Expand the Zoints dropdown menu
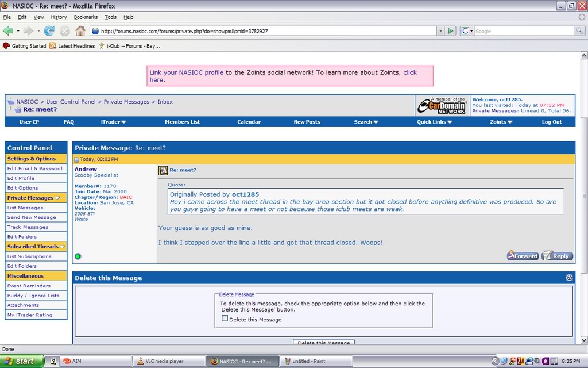 [x=510, y=122]
